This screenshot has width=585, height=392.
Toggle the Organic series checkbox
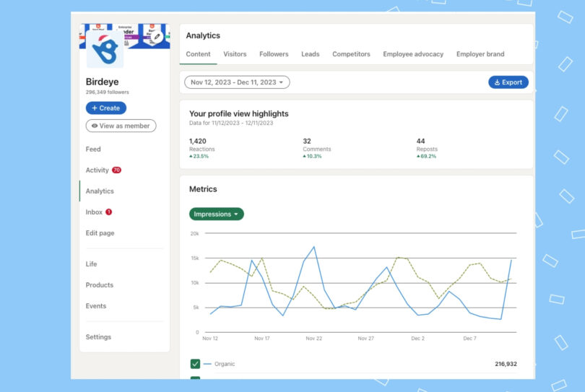195,364
